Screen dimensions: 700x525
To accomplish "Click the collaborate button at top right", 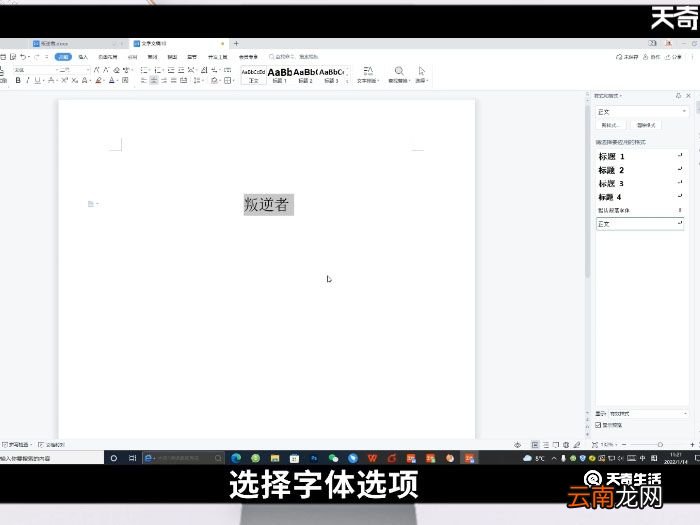I will (x=651, y=57).
